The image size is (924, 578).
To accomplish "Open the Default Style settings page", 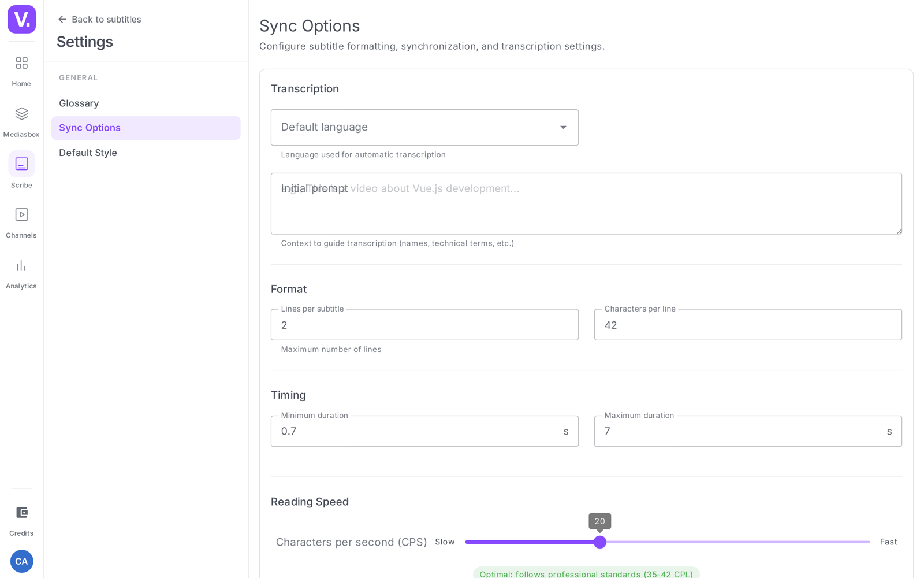I will (146, 153).
